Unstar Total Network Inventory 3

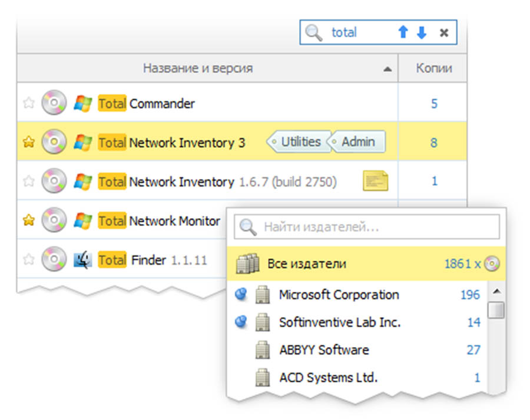pyautogui.click(x=28, y=142)
